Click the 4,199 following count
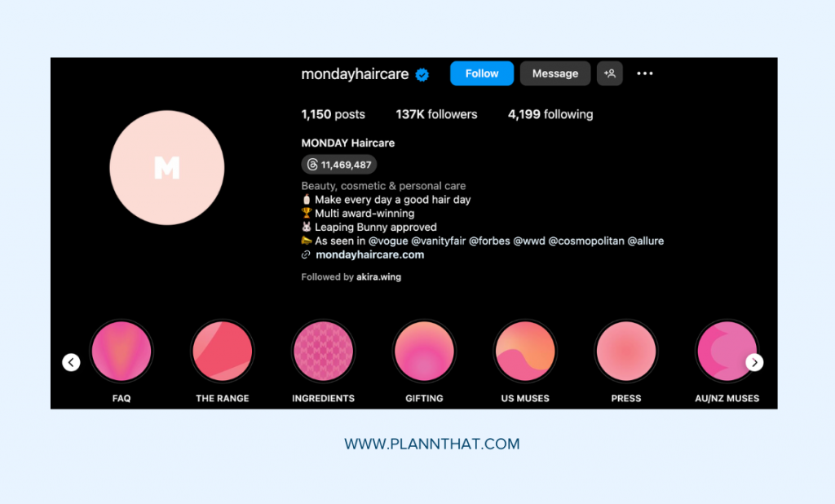The height and width of the screenshot is (504, 835). (x=550, y=114)
